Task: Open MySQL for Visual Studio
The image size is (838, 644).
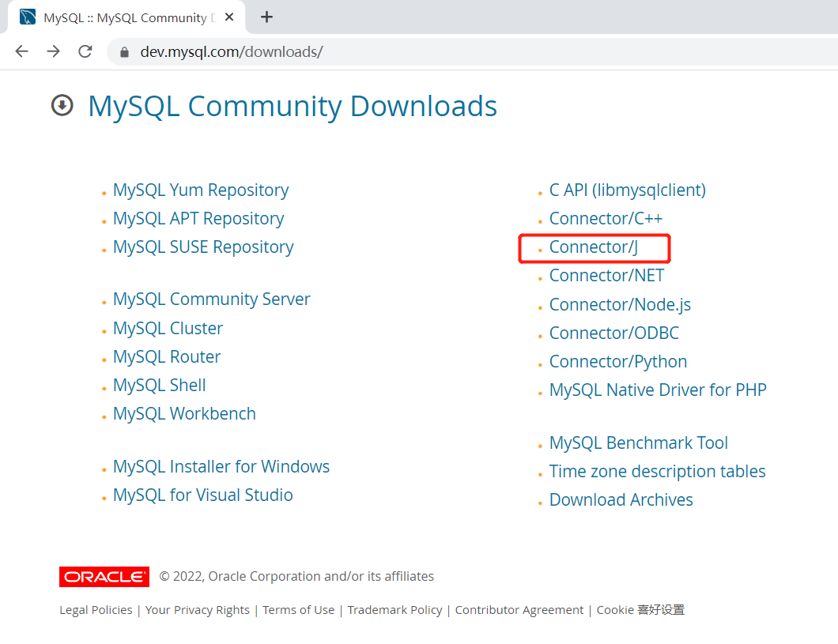Action: pyautogui.click(x=202, y=495)
